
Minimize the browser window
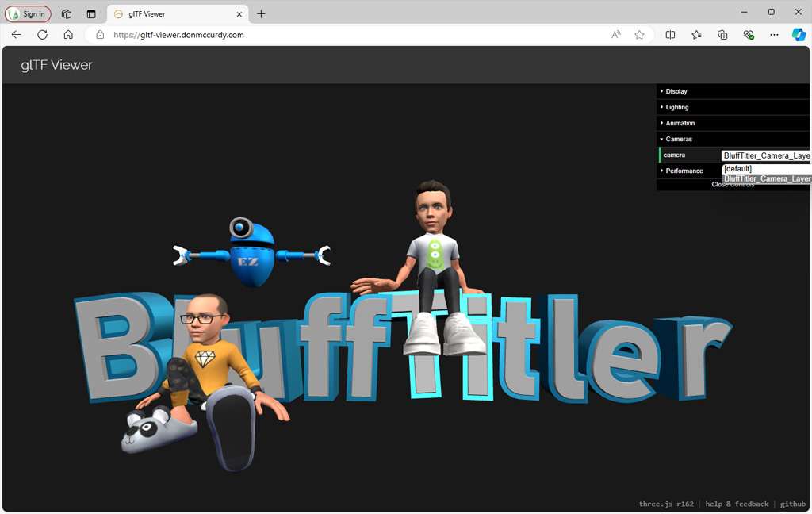tap(744, 12)
